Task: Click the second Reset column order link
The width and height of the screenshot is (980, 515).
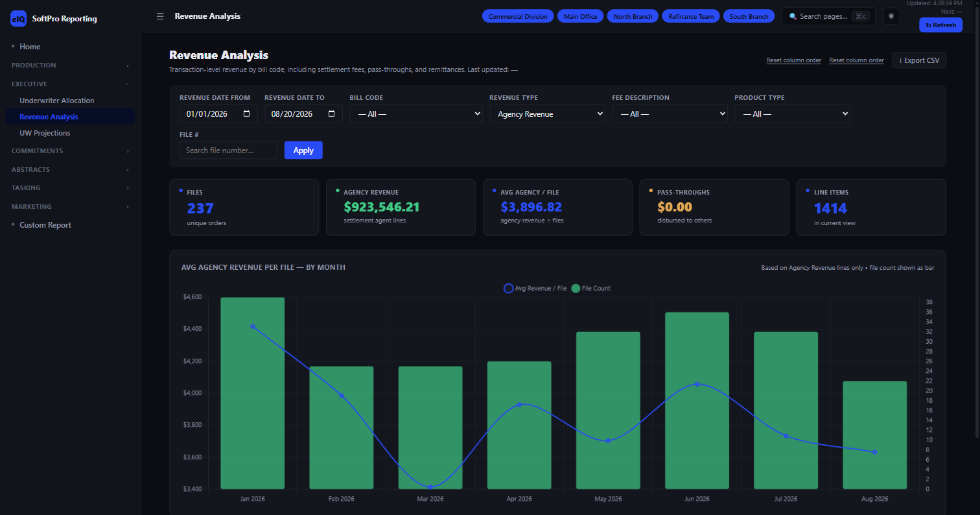Action: point(856,60)
